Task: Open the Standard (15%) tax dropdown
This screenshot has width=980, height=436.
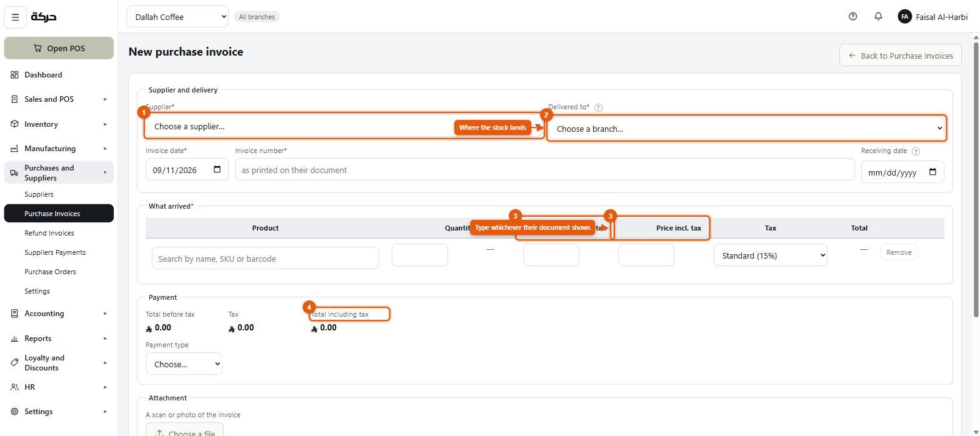Action: point(770,255)
